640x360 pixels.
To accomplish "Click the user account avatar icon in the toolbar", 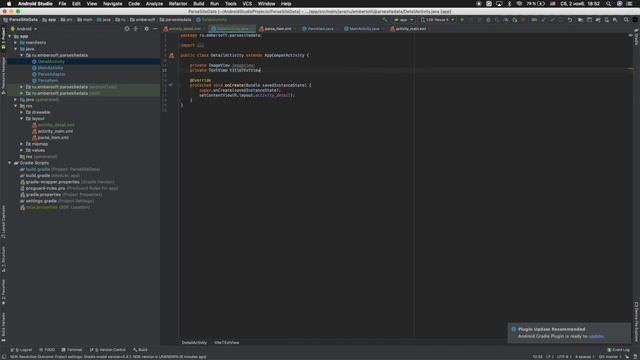I will coord(635,20).
